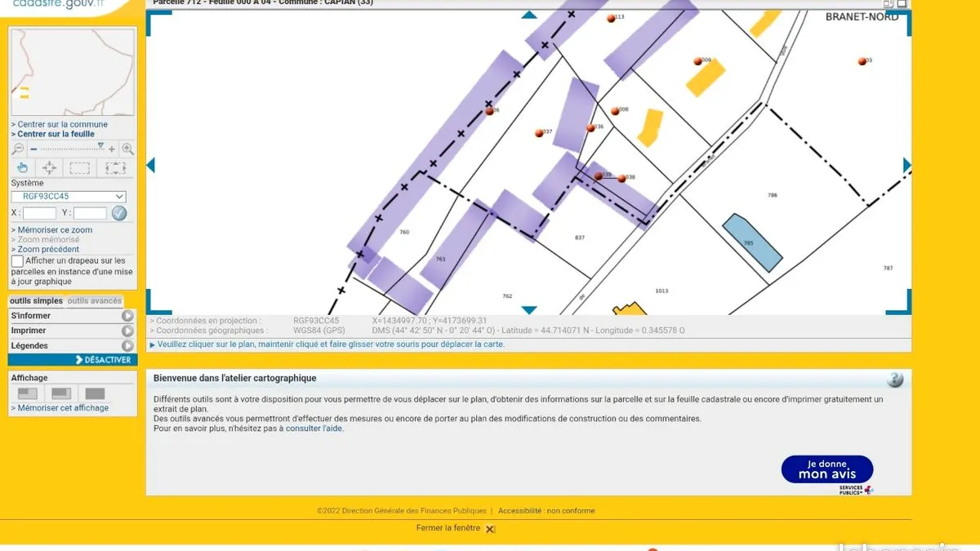Click the Accessibilité : non conforme link

tap(546, 511)
